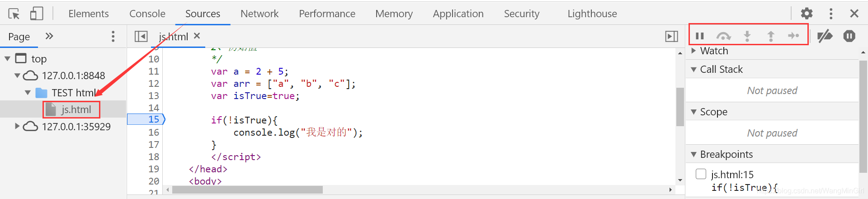This screenshot has height=199, width=868.
Task: Switch to the Network tab
Action: pos(259,14)
